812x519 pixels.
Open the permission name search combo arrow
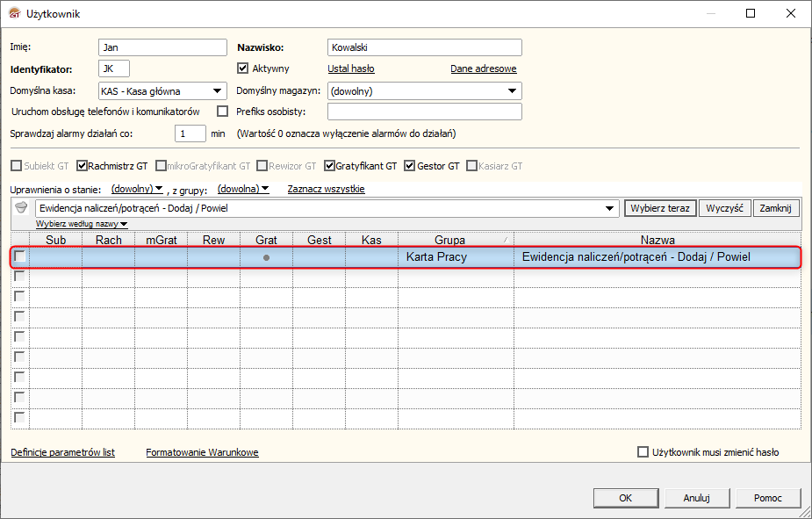pos(609,208)
